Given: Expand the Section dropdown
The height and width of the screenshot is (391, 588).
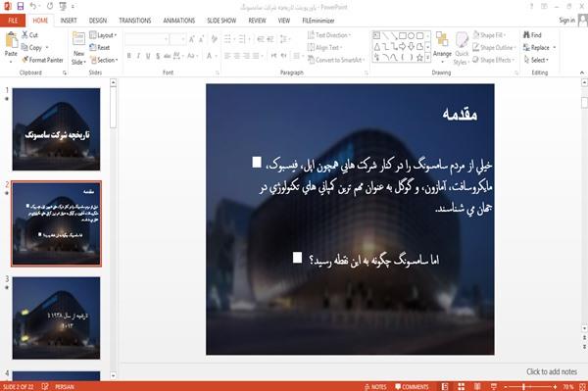Looking at the screenshot, I should (x=104, y=60).
